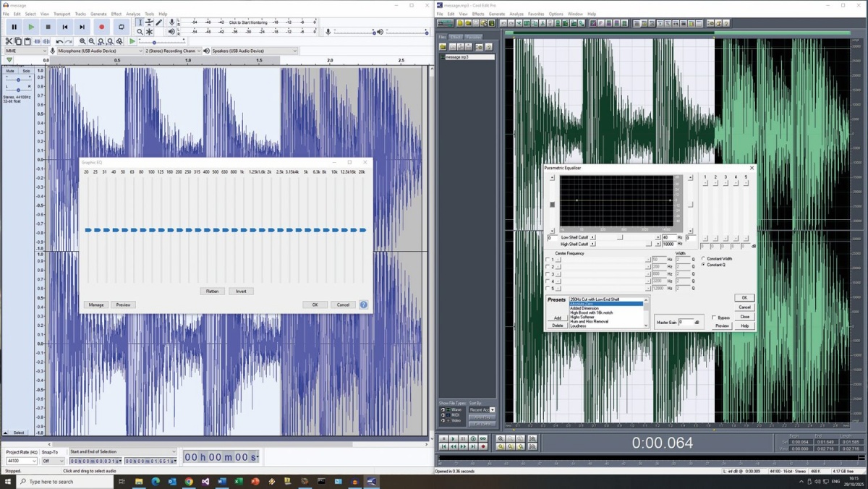Select the Audacity Envelope tool
This screenshot has height=489, width=868.
tap(150, 22)
